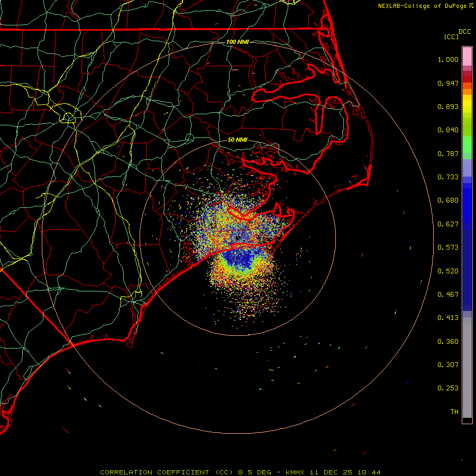Click the 10:44 timestamp

click(x=369, y=472)
